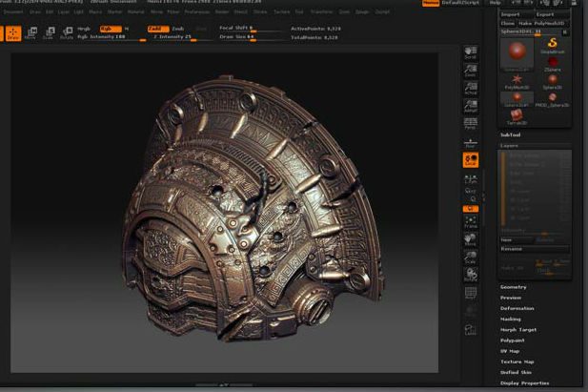Expand the SubTool palette section
The height and width of the screenshot is (392, 588).
[x=510, y=134]
